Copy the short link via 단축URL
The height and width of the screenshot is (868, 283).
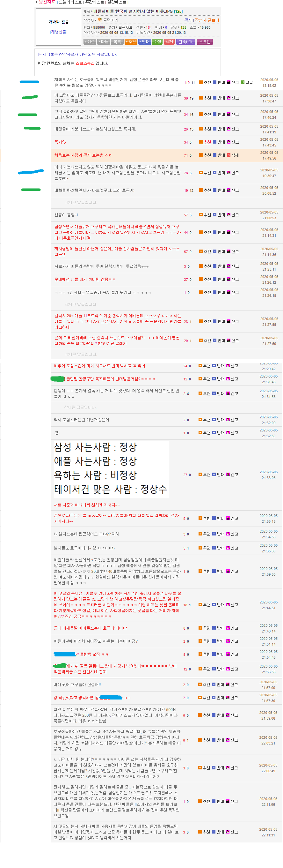186,42
